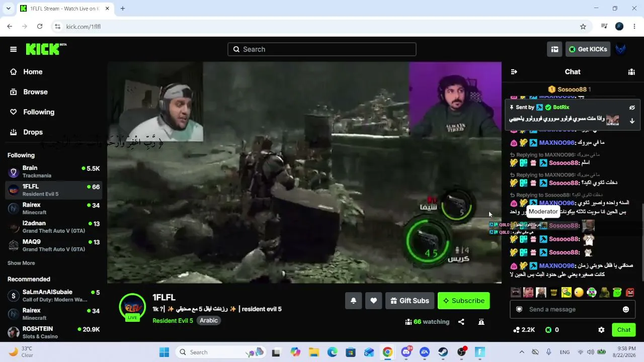Open MAQ9 channel in sidebar
The height and width of the screenshot is (362, 644).
pyautogui.click(x=54, y=245)
